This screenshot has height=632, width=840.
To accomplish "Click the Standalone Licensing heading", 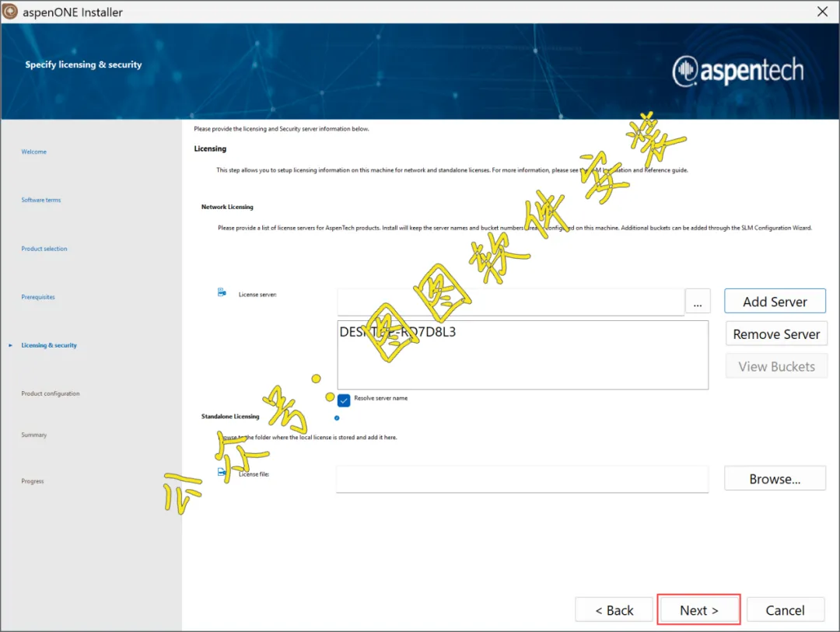I will [x=229, y=416].
